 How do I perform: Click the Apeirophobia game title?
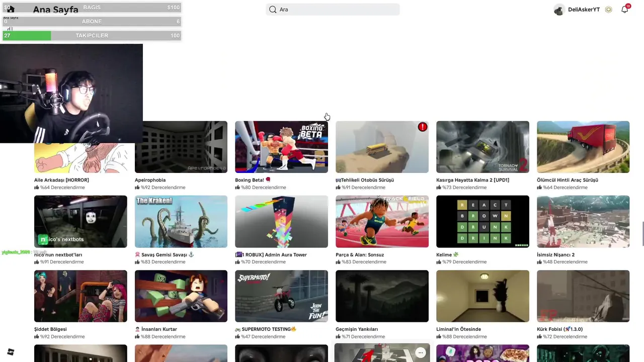150,180
